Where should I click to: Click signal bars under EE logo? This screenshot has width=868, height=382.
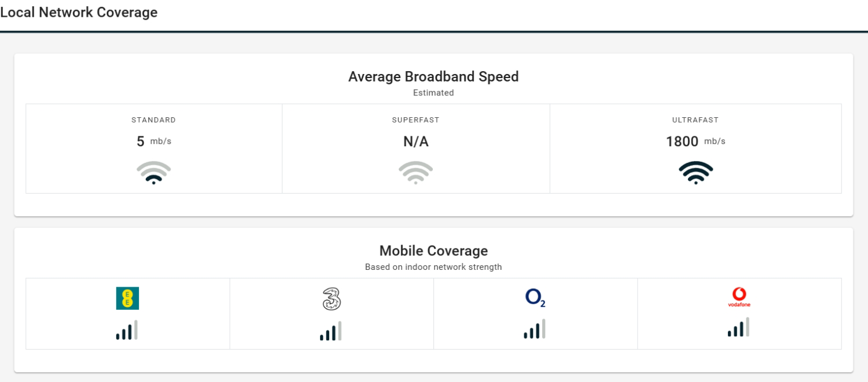127,330
